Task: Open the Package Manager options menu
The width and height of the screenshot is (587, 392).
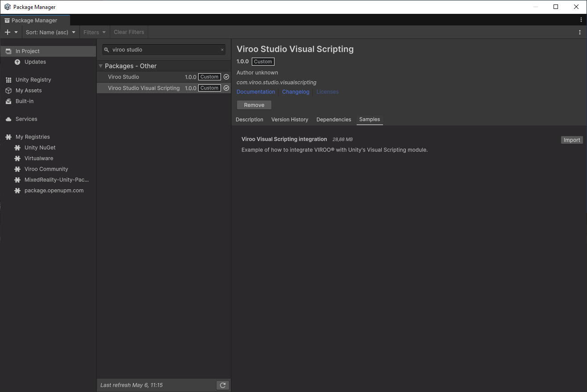Action: click(x=580, y=19)
